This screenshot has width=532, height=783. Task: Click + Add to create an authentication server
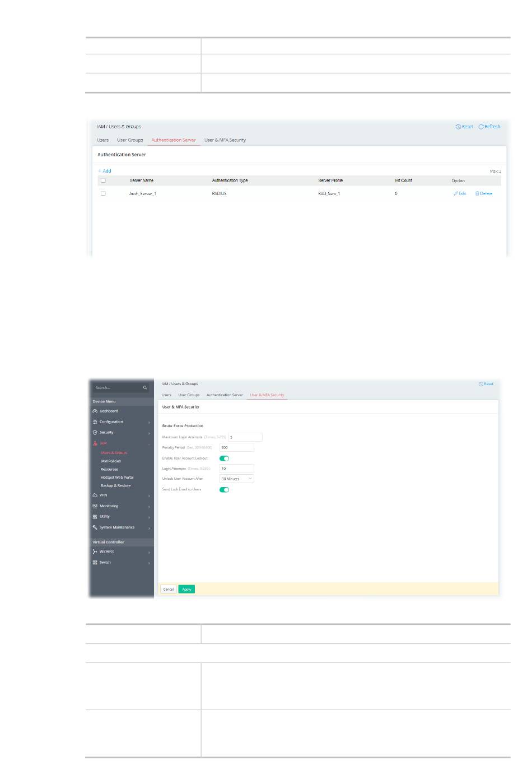coord(105,171)
